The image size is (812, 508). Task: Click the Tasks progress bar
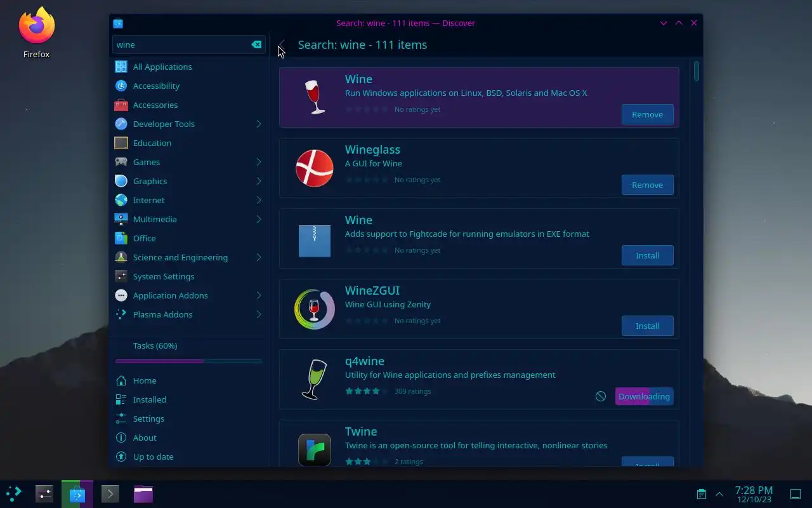point(188,361)
